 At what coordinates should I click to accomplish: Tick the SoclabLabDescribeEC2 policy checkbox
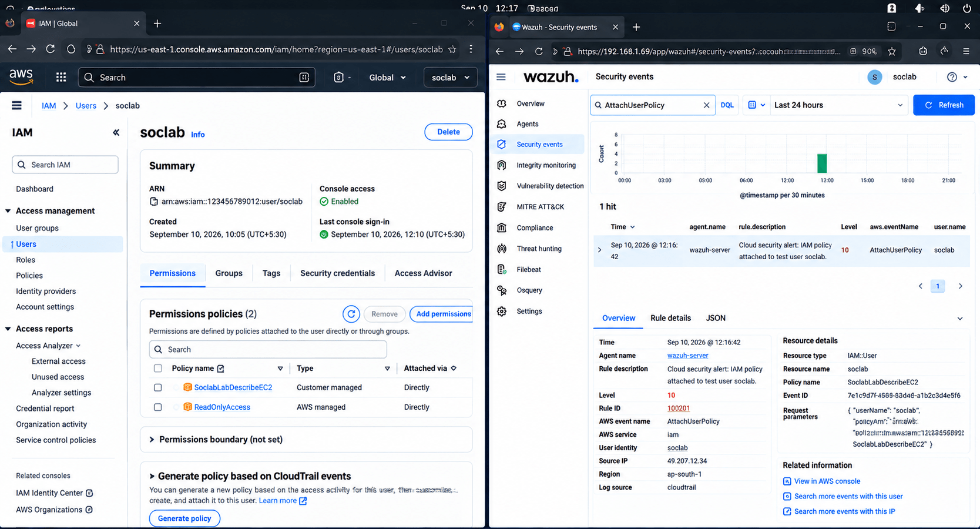(157, 387)
